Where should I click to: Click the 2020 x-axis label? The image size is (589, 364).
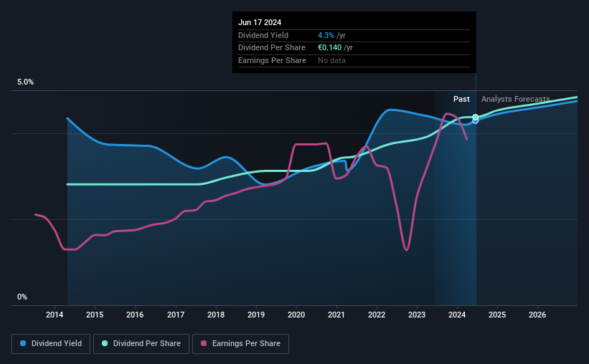[x=296, y=315]
